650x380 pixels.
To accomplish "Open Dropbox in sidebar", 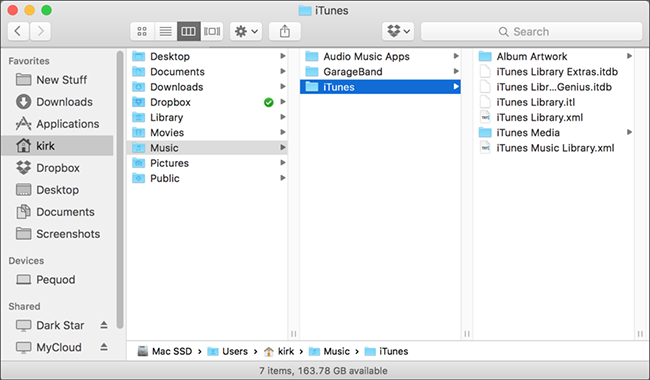I will 58,167.
